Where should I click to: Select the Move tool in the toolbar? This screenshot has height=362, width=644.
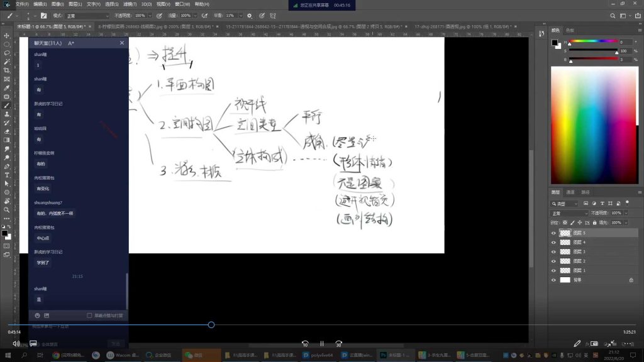click(6, 36)
